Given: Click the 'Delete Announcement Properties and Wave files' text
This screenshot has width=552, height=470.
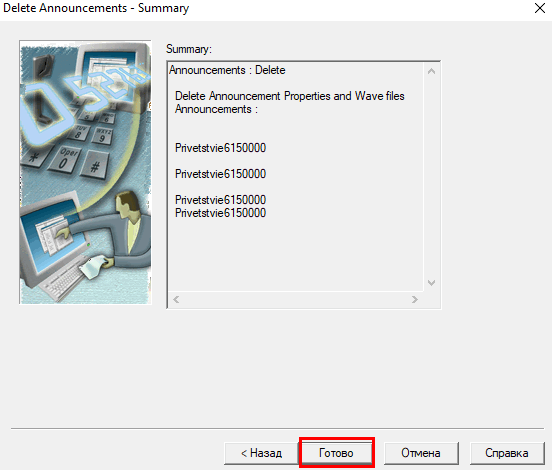Looking at the screenshot, I should 290,96.
